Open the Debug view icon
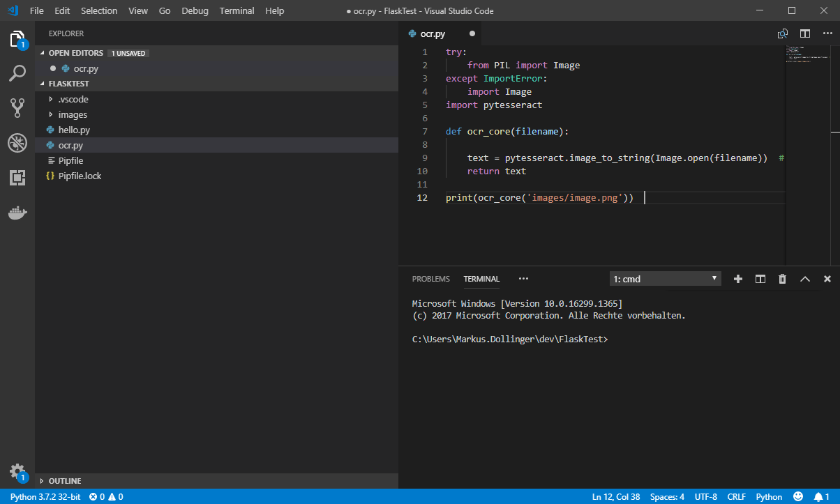Viewport: 840px width, 504px height. pos(17,143)
